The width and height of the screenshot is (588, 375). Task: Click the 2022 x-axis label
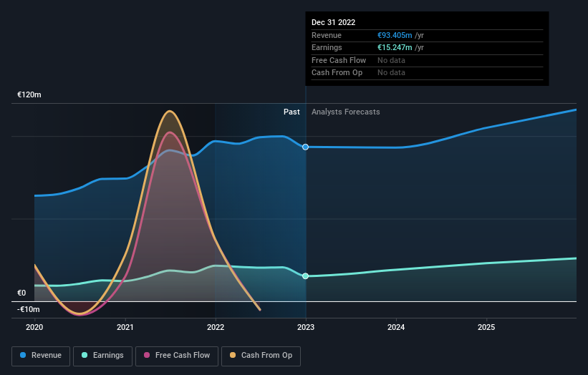(216, 327)
